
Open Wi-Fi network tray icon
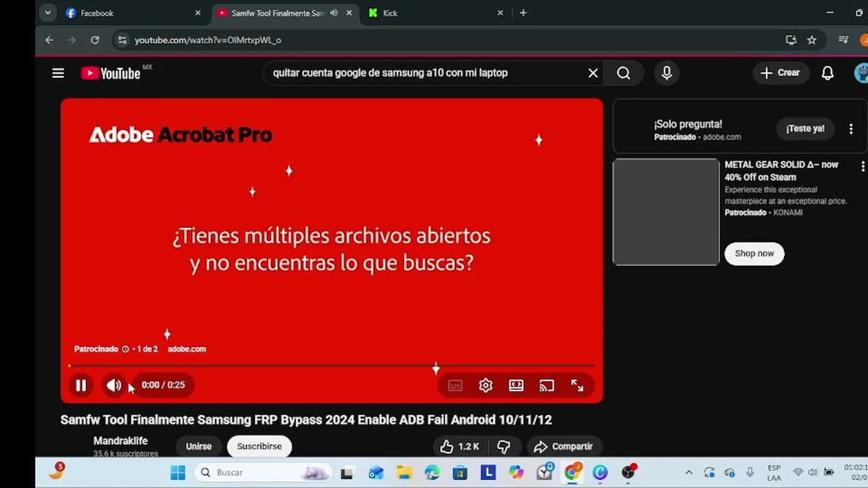pyautogui.click(x=798, y=472)
